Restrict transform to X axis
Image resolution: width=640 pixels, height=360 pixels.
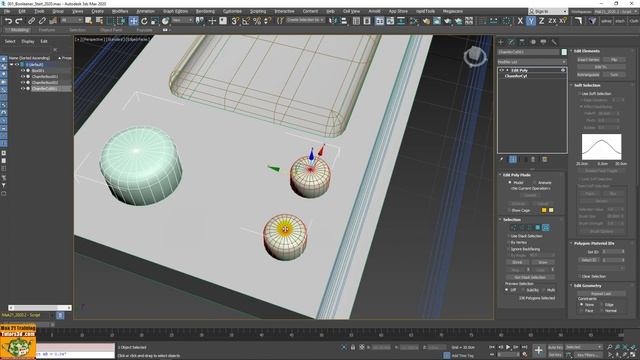click(x=520, y=21)
